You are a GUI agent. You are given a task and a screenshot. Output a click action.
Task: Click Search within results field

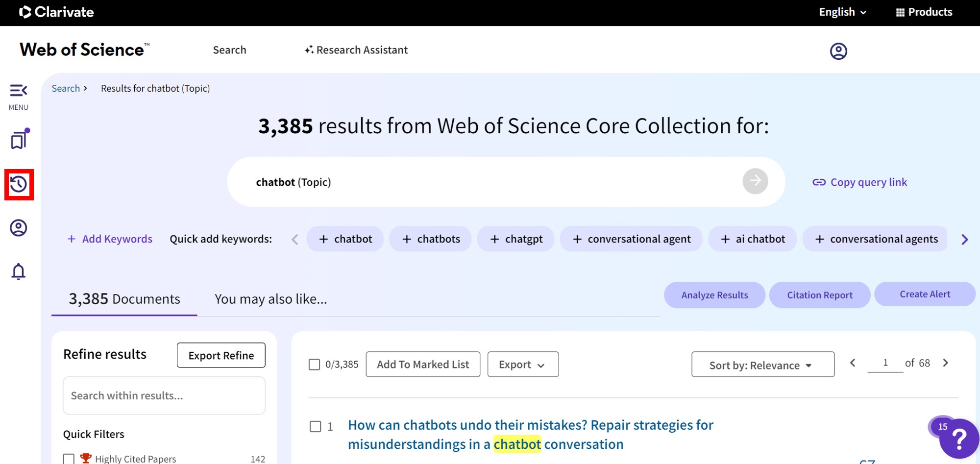164,395
